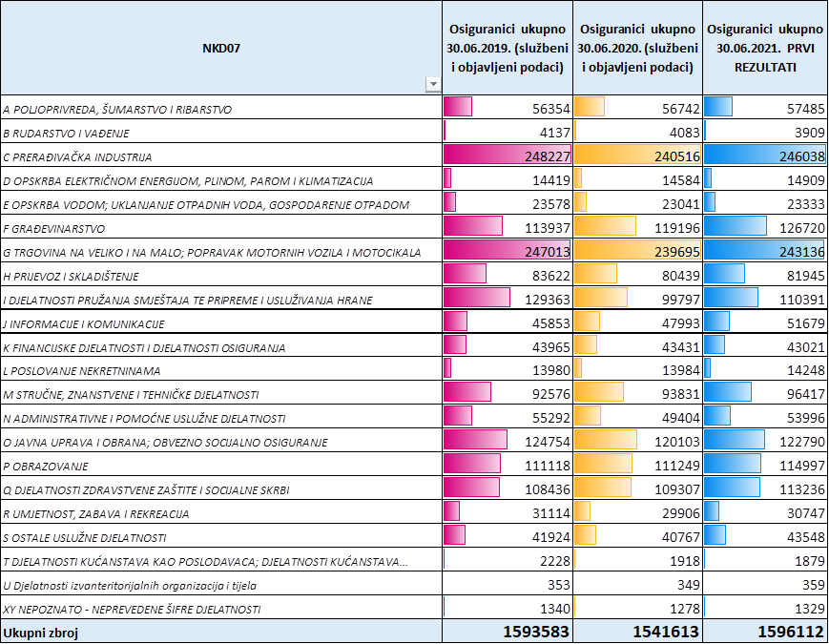829x644 pixels.
Task: Click the 2021 value 51679
Action: 806,323
